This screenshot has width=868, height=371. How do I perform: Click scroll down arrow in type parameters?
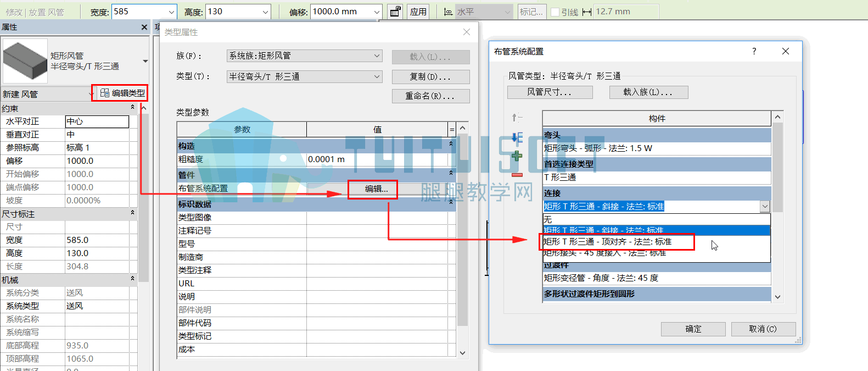[x=462, y=353]
